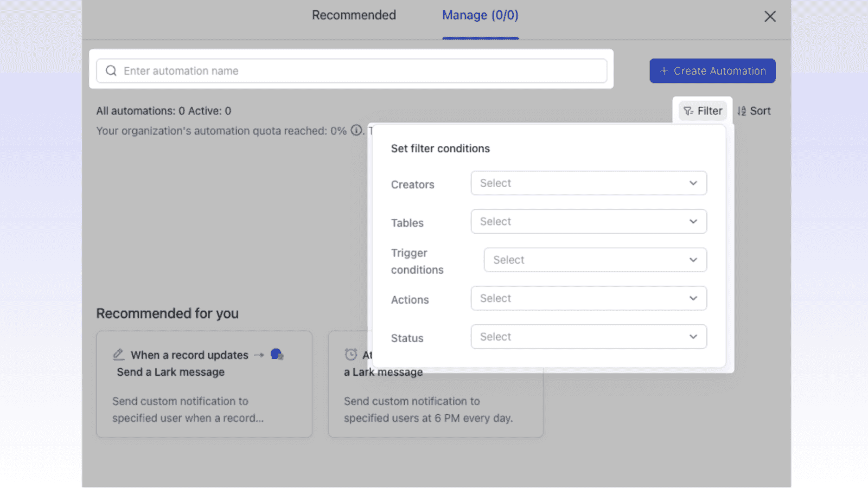Click the Filter button
Screen dimensions: 868x488
[703, 111]
